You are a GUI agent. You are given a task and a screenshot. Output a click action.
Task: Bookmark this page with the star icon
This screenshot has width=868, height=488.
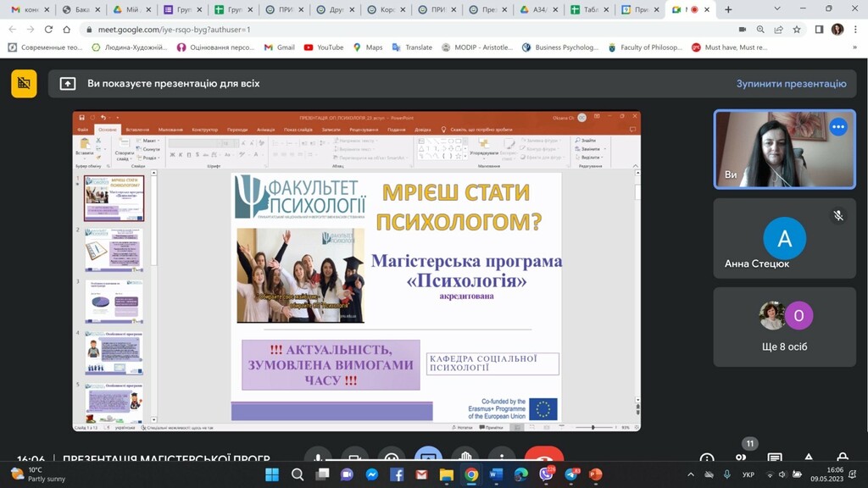[x=798, y=29]
